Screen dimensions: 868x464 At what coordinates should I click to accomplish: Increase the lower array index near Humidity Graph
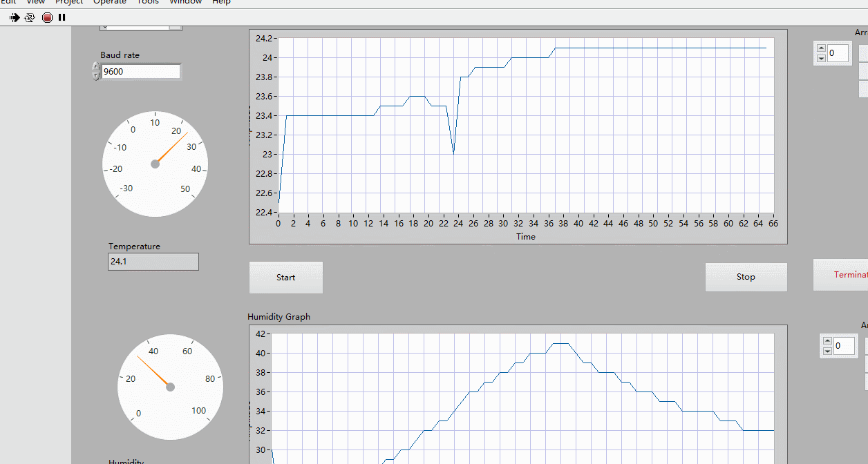pyautogui.click(x=827, y=341)
